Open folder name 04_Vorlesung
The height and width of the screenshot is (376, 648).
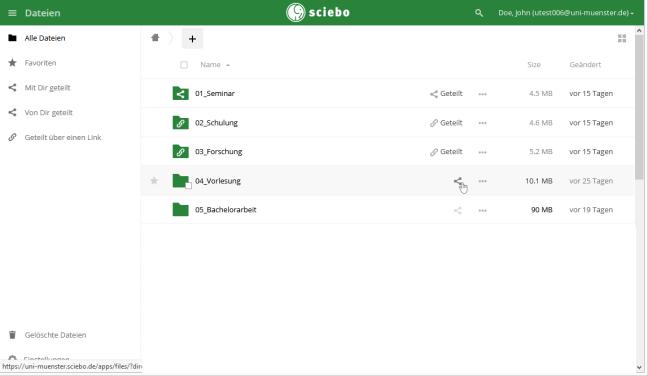218,181
